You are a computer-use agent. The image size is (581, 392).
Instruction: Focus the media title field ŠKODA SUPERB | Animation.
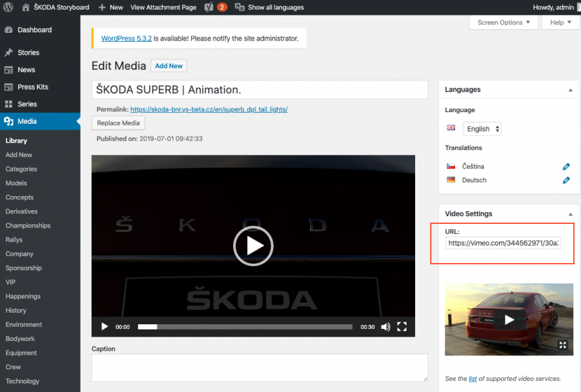click(x=260, y=90)
